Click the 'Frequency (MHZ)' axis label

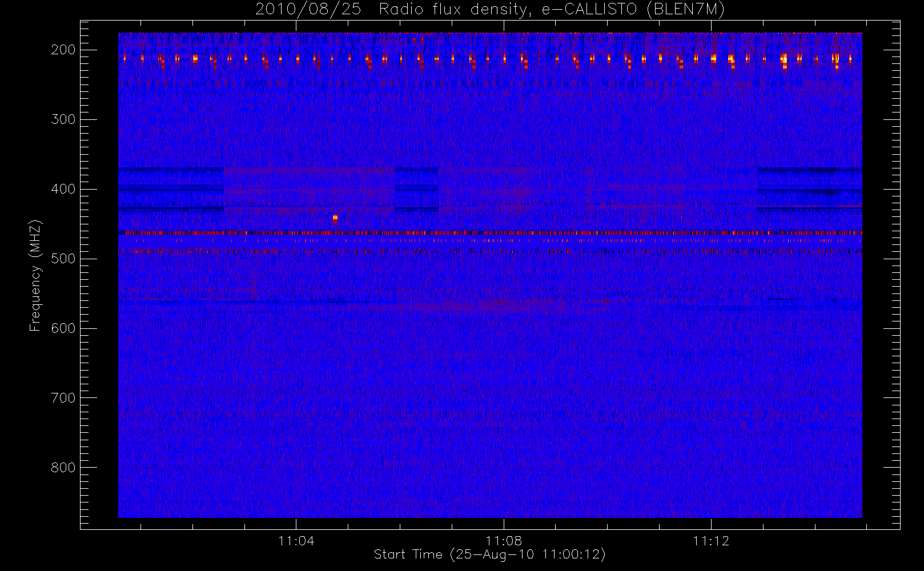pyautogui.click(x=35, y=275)
